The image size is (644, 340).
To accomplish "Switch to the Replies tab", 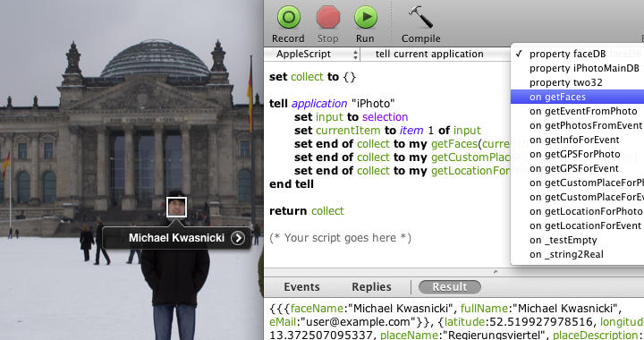I will [x=371, y=287].
